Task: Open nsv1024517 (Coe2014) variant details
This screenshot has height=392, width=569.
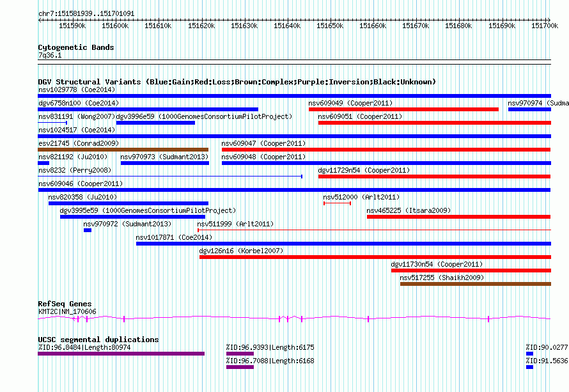Action: point(294,136)
